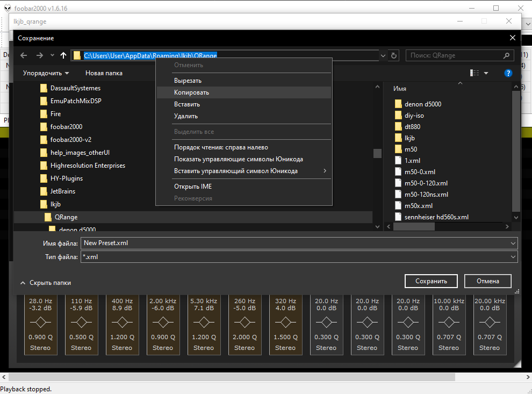The width and height of the screenshot is (532, 394).
Task: Select Вставить in the context menu
Action: click(x=243, y=104)
